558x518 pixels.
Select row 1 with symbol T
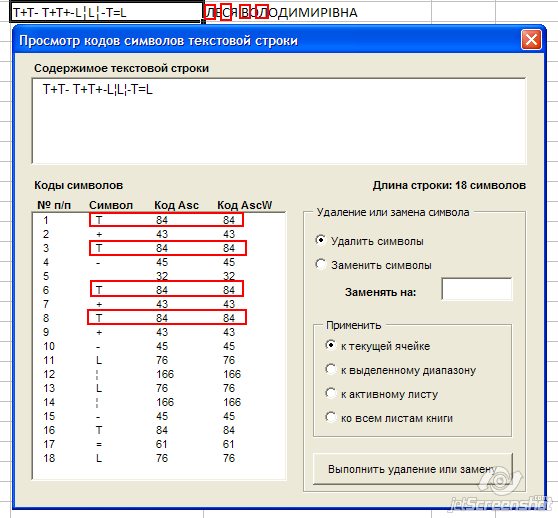click(x=159, y=220)
